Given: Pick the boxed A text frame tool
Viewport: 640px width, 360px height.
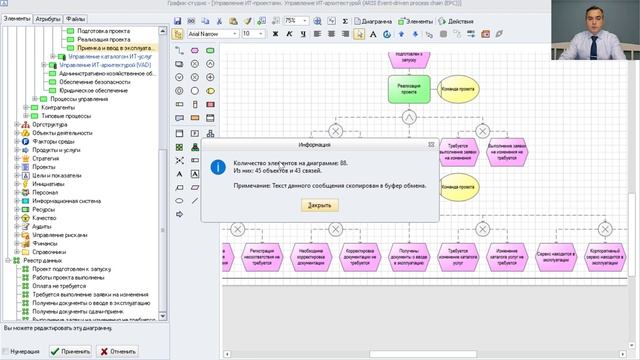Looking at the screenshot, I should tap(195, 174).
